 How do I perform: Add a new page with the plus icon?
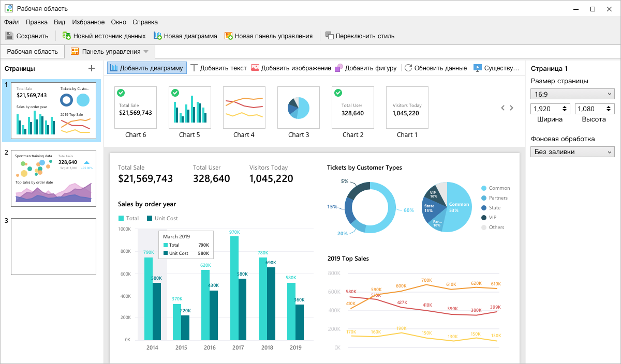(92, 68)
